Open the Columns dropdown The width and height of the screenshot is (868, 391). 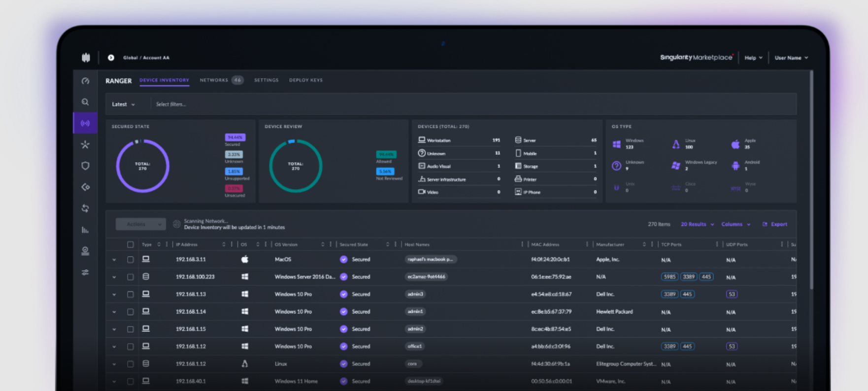coord(736,224)
